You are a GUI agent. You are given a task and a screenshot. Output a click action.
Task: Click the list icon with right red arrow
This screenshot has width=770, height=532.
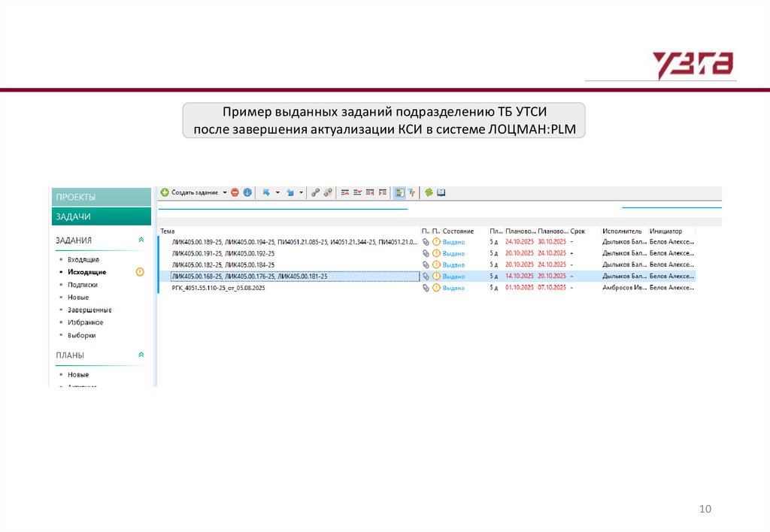pos(382,192)
